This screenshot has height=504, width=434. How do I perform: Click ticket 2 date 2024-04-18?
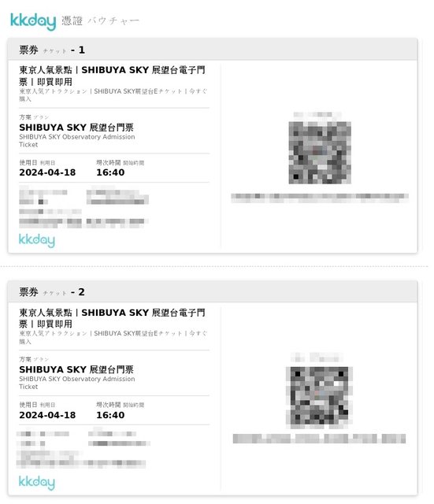(x=47, y=415)
